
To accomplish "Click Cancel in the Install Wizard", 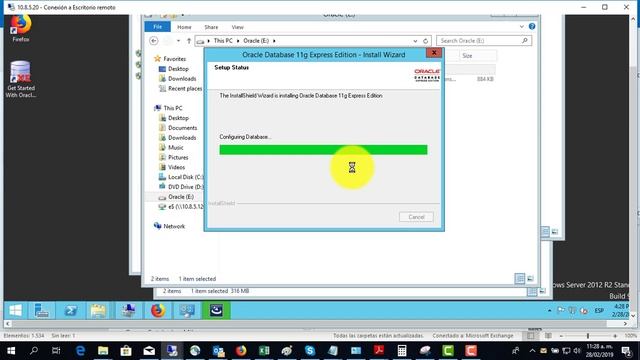I will click(x=416, y=217).
